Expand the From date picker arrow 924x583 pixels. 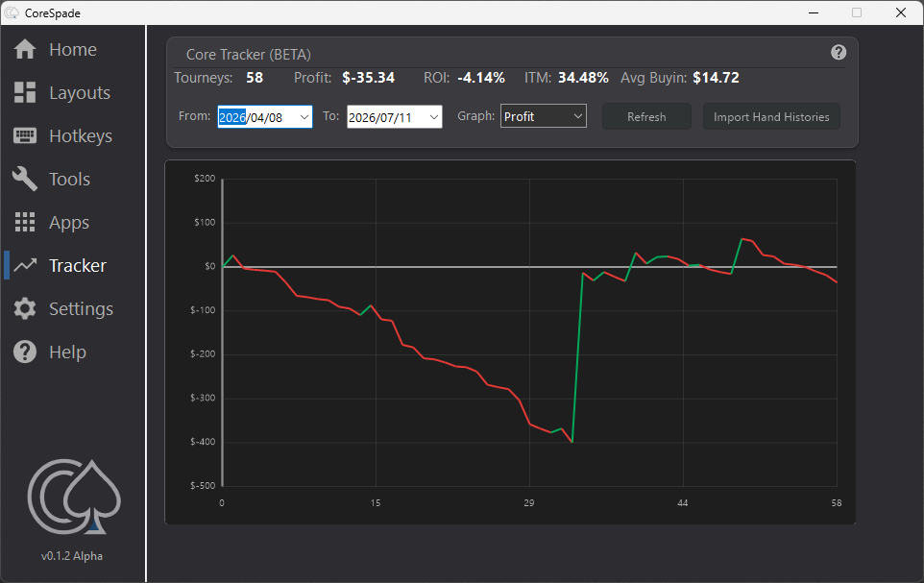(x=304, y=117)
